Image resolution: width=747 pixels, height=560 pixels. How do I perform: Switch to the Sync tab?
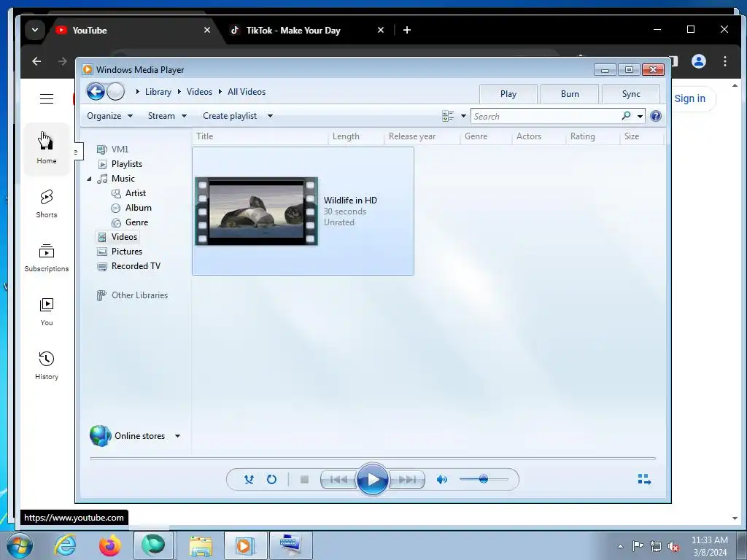(x=631, y=94)
